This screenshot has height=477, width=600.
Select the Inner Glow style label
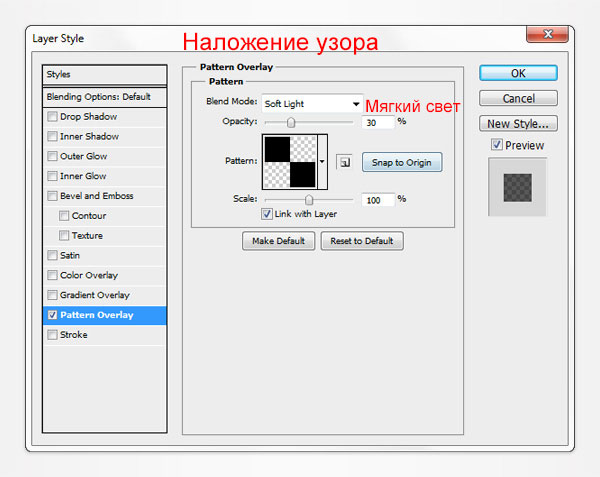click(83, 176)
